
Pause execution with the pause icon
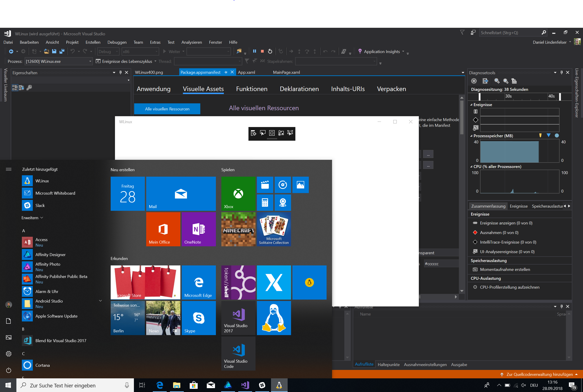[x=254, y=51]
